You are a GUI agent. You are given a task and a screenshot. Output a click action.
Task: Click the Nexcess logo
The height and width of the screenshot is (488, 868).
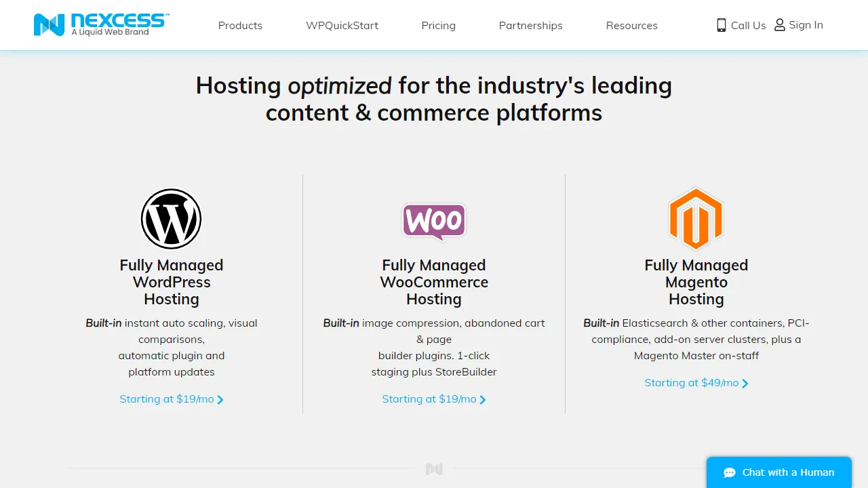coord(102,24)
